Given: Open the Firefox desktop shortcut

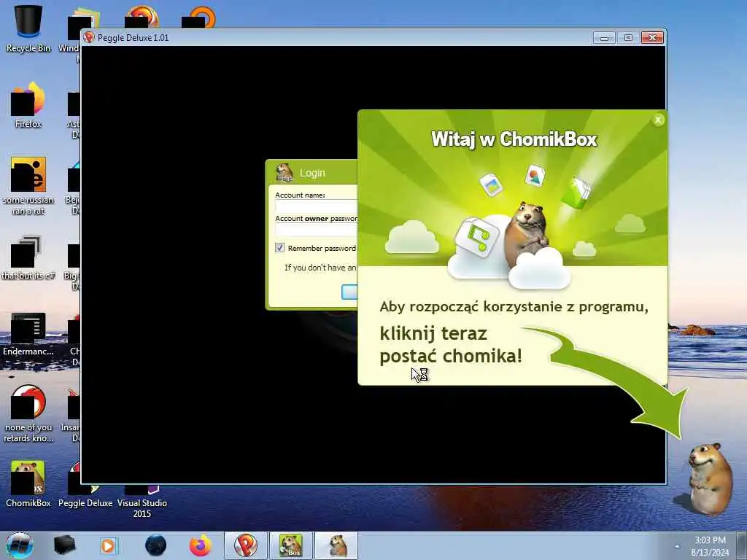Looking at the screenshot, I should 28,106.
